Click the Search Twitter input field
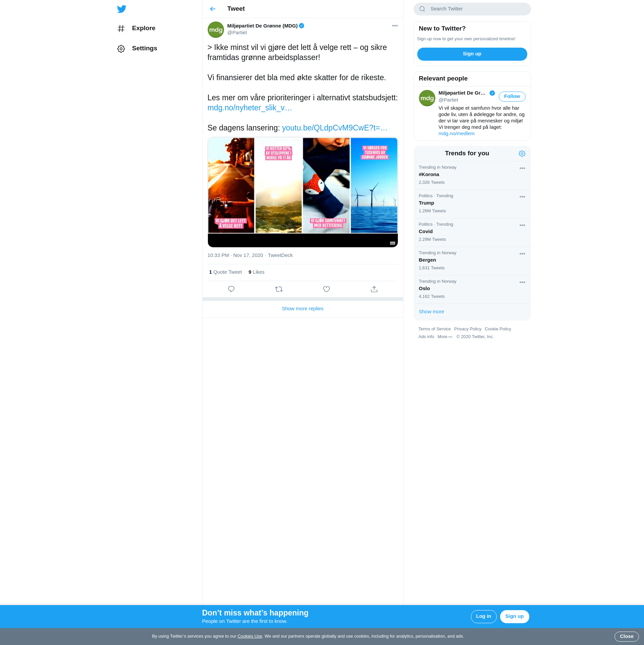This screenshot has height=645, width=644. (472, 9)
